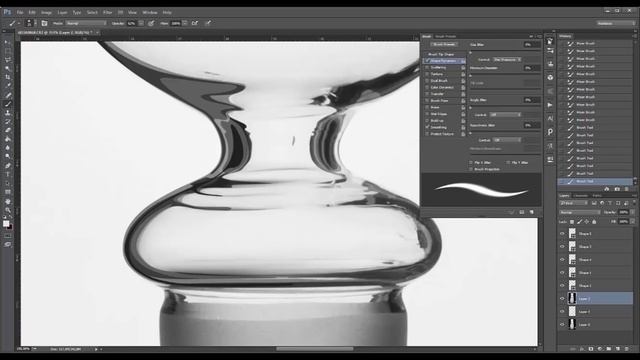Enable the Scattering checkbox
The height and width of the screenshot is (360, 640).
tap(427, 67)
